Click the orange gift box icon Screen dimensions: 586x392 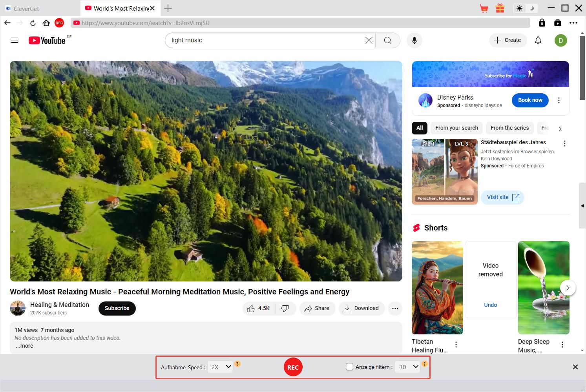point(500,8)
